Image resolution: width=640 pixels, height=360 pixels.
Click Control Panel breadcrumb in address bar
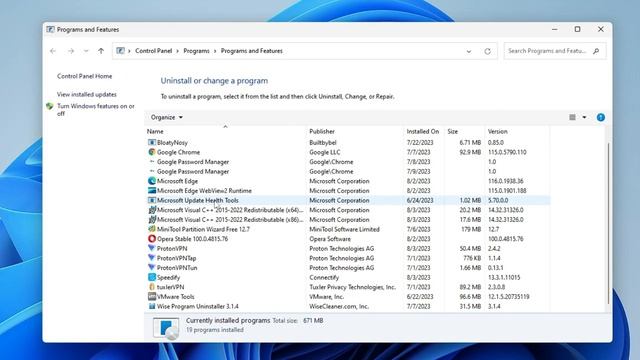click(x=153, y=51)
